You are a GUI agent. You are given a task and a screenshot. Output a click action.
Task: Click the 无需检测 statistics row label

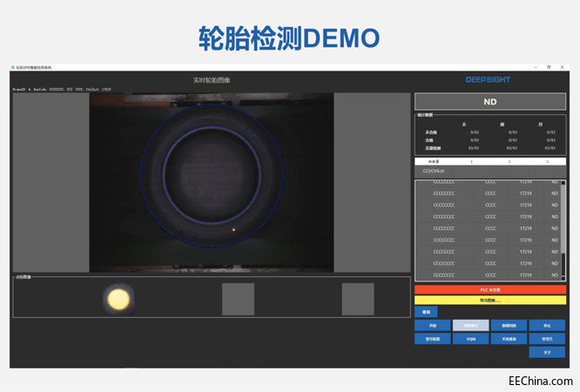(433, 148)
